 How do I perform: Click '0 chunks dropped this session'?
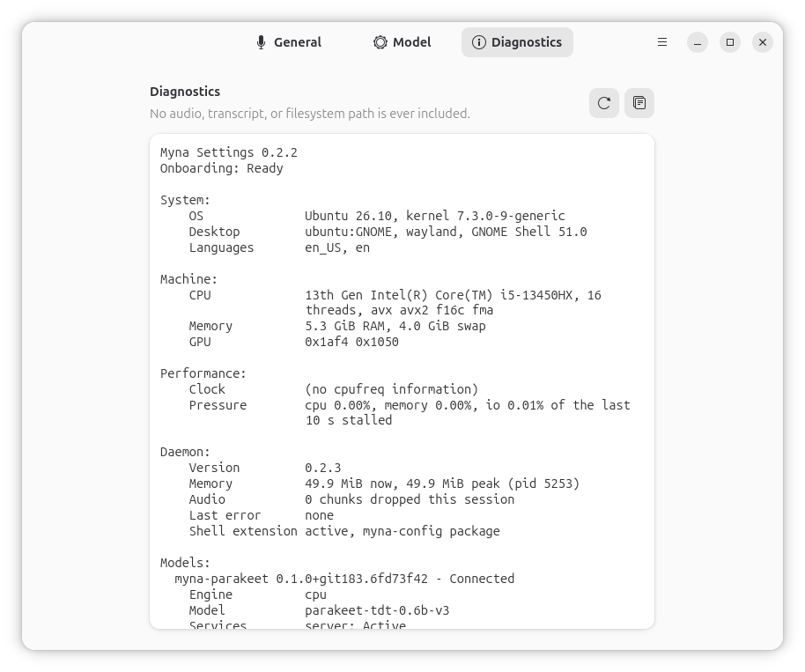(x=410, y=499)
